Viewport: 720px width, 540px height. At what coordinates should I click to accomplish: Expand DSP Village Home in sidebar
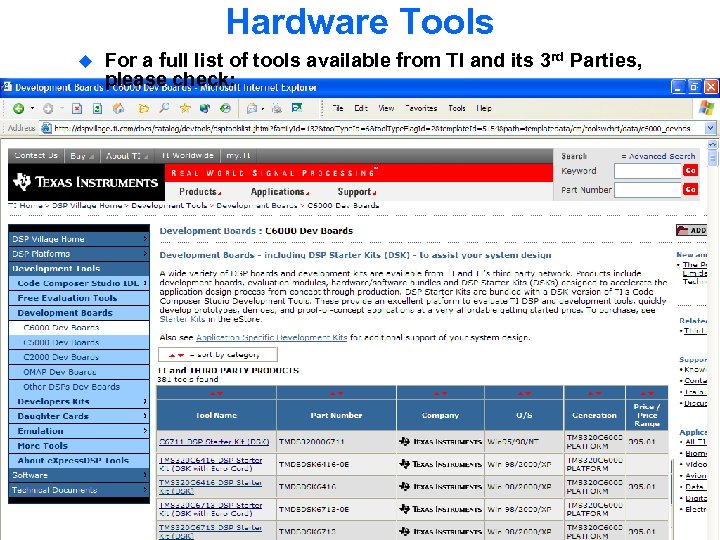pos(79,239)
